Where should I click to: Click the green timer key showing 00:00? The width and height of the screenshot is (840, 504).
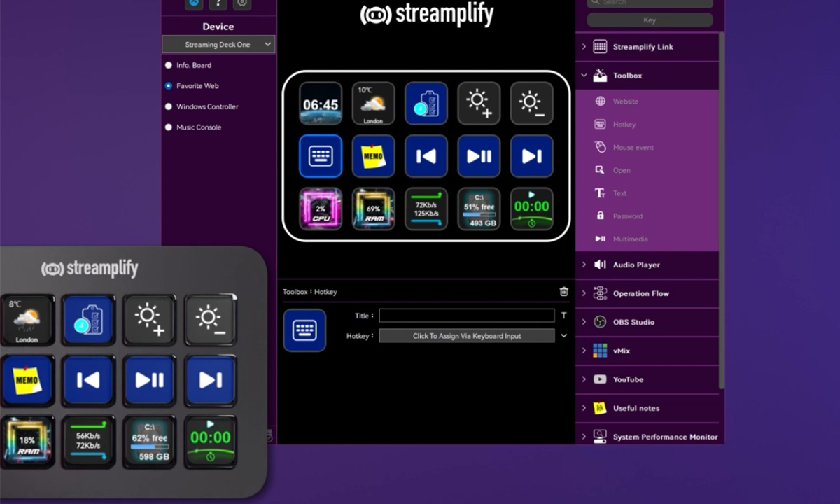point(531,209)
